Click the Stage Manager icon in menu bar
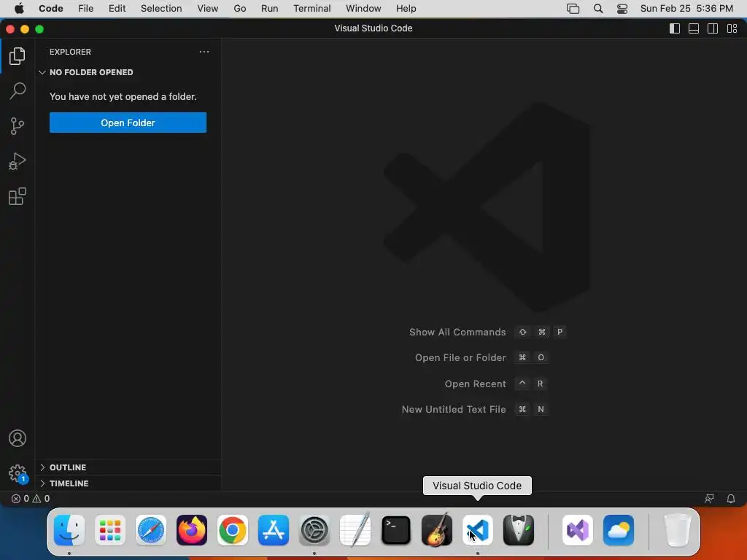Screen dimensions: 747x560 click(x=573, y=9)
